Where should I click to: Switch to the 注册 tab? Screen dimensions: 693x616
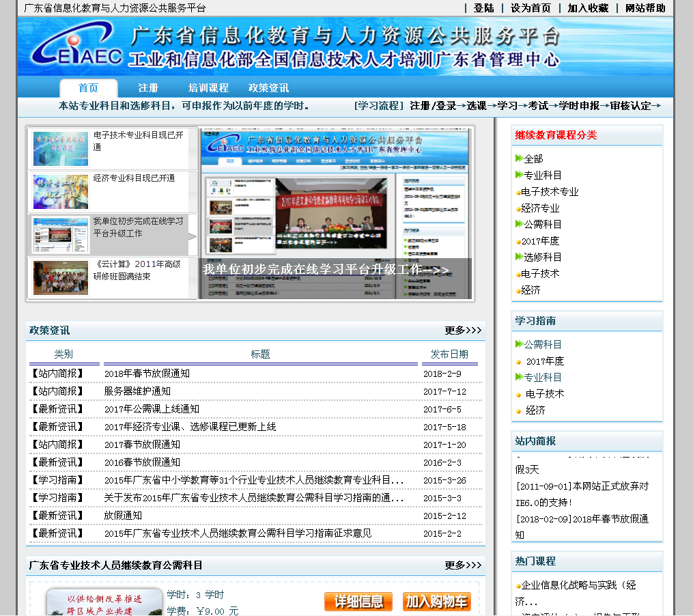click(148, 87)
